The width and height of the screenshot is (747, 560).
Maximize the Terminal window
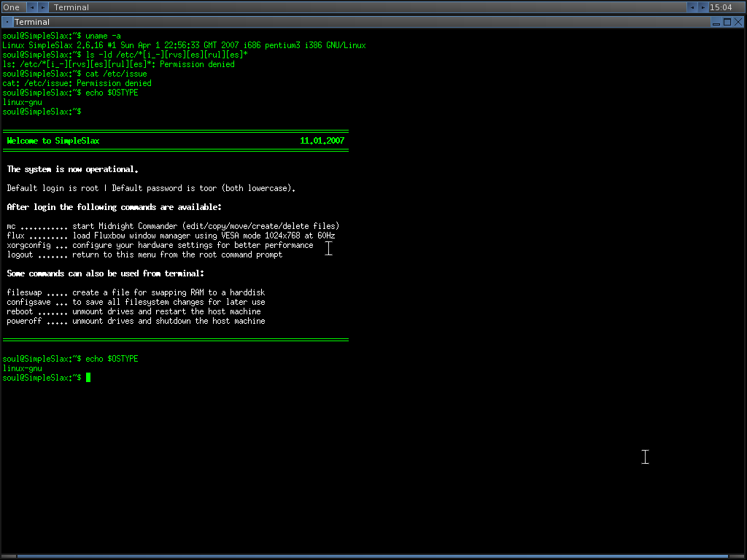727,22
